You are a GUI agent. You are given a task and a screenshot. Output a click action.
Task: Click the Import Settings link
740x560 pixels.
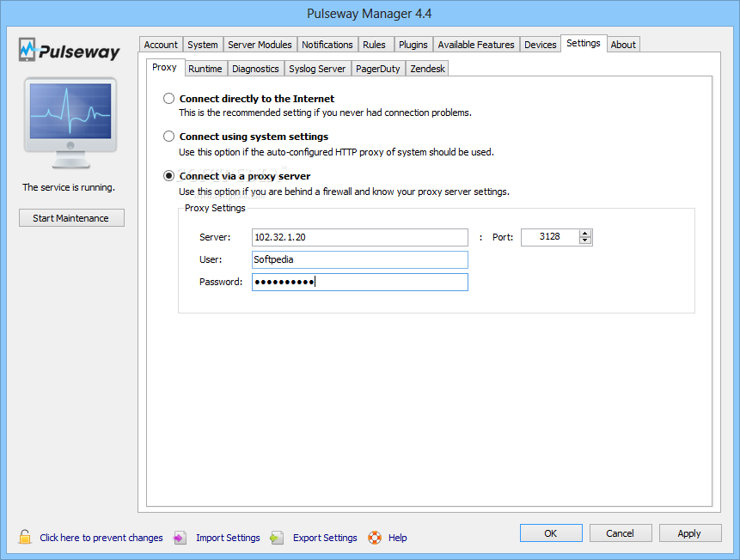229,538
